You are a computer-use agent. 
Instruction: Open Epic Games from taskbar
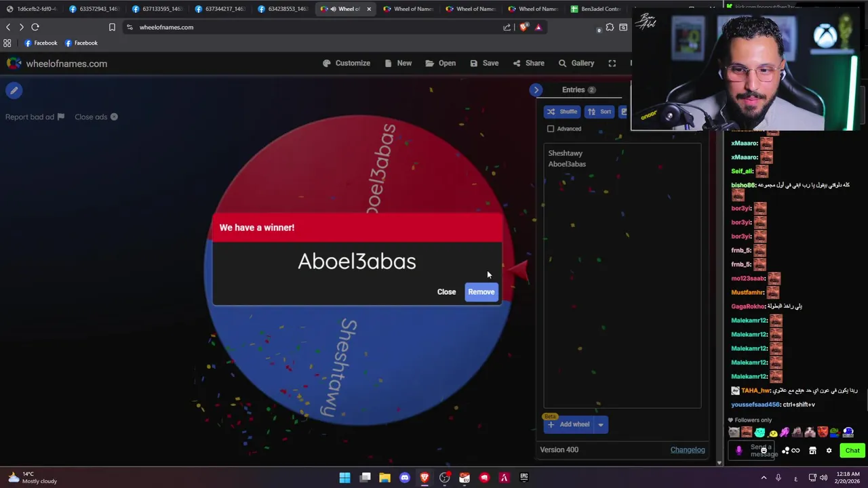[x=524, y=477]
